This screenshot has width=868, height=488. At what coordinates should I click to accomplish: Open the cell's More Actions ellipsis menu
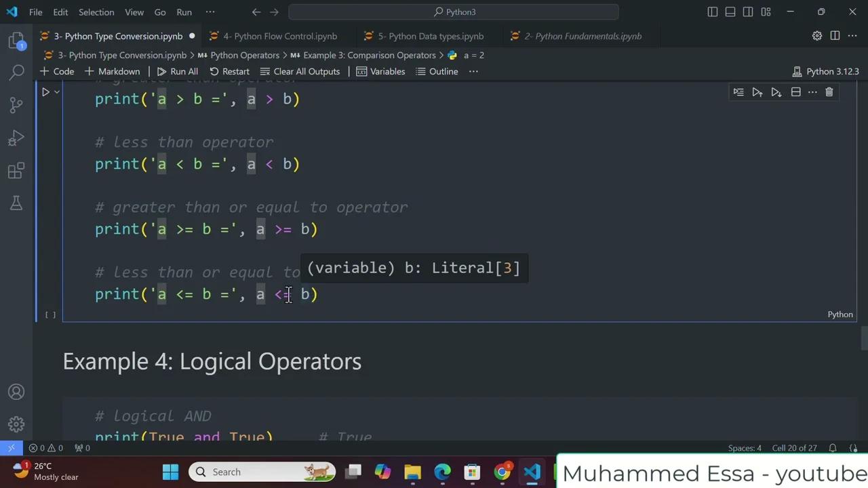(x=812, y=92)
